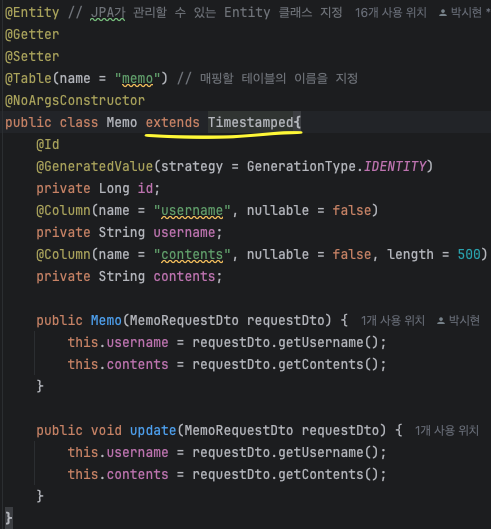Click the @GeneratedValue annotation

point(94,166)
